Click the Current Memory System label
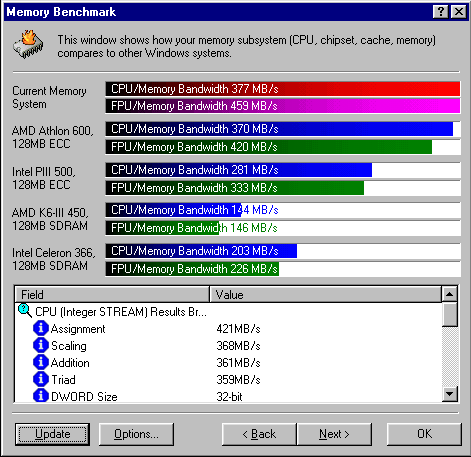 49,97
